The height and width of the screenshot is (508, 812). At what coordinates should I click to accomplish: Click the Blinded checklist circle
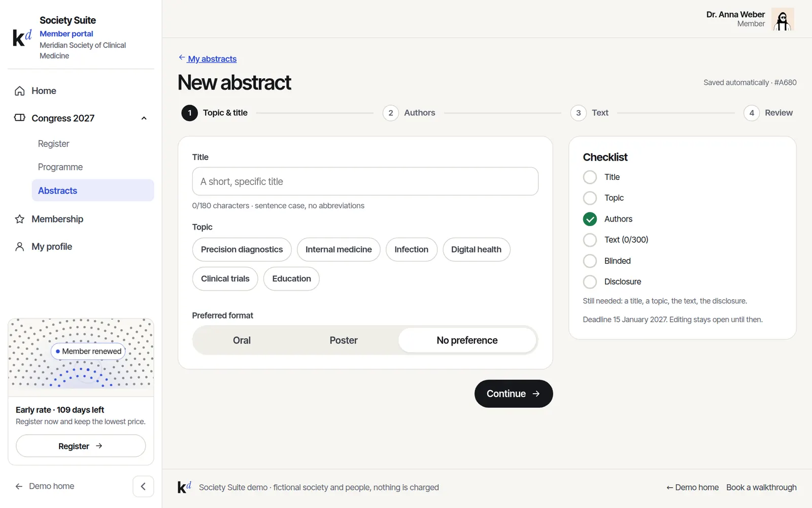pos(590,261)
